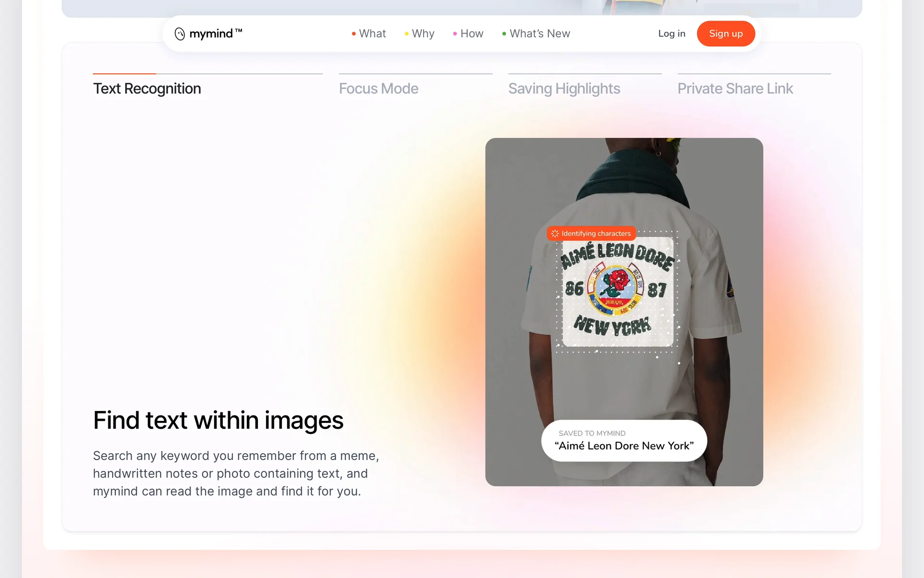This screenshot has width=924, height=578.
Task: Click the mymind wordmark text
Action: [x=211, y=34]
